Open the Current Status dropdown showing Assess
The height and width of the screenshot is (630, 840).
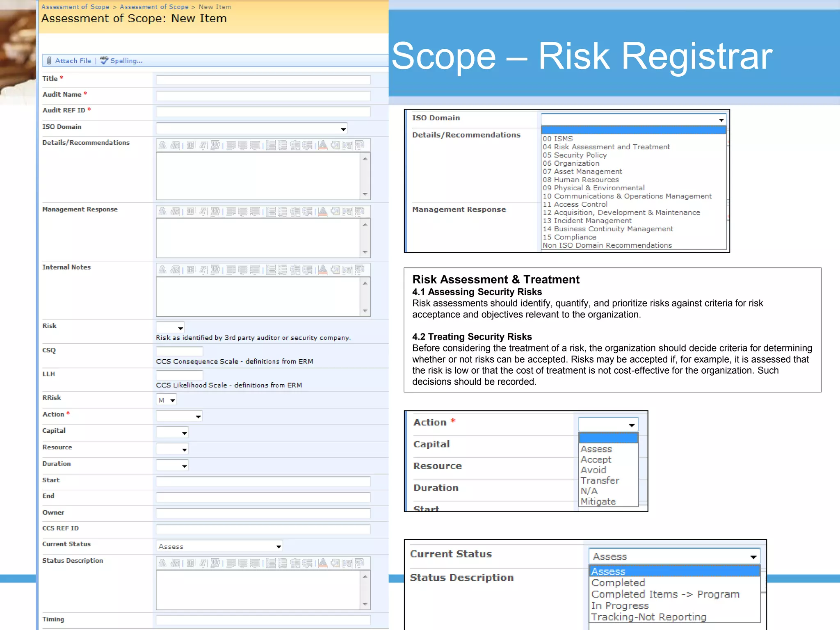click(x=219, y=546)
